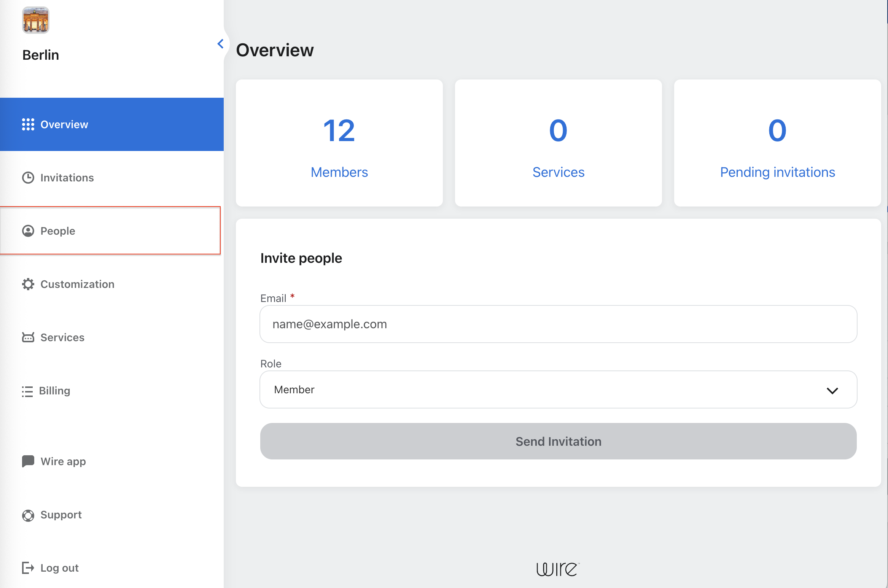This screenshot has width=888, height=588.
Task: Click the Support lifebuoy icon
Action: [x=28, y=515]
